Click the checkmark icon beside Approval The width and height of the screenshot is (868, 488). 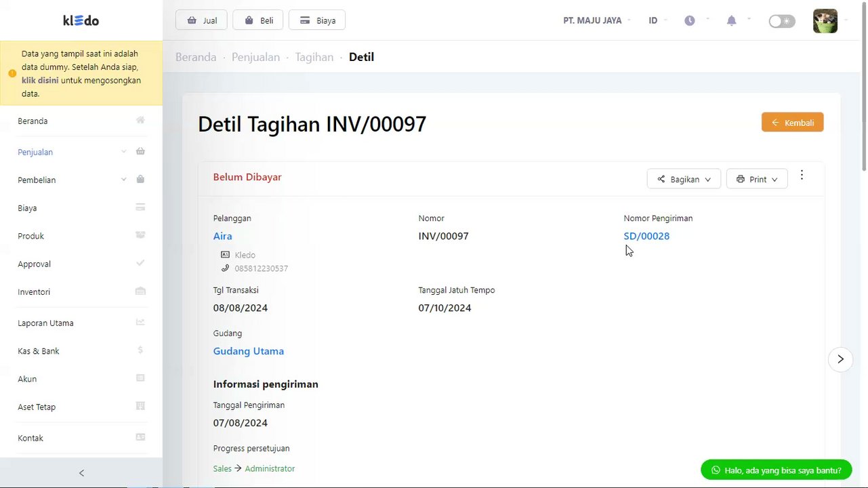(140, 263)
